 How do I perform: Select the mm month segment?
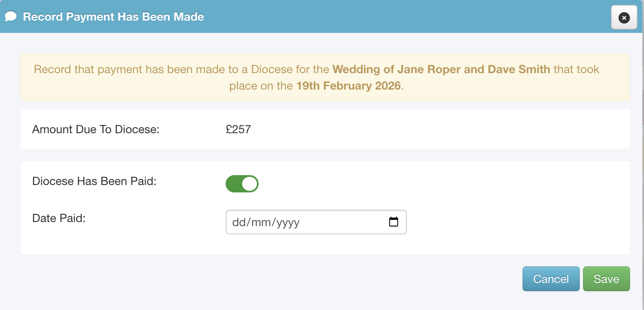[261, 222]
